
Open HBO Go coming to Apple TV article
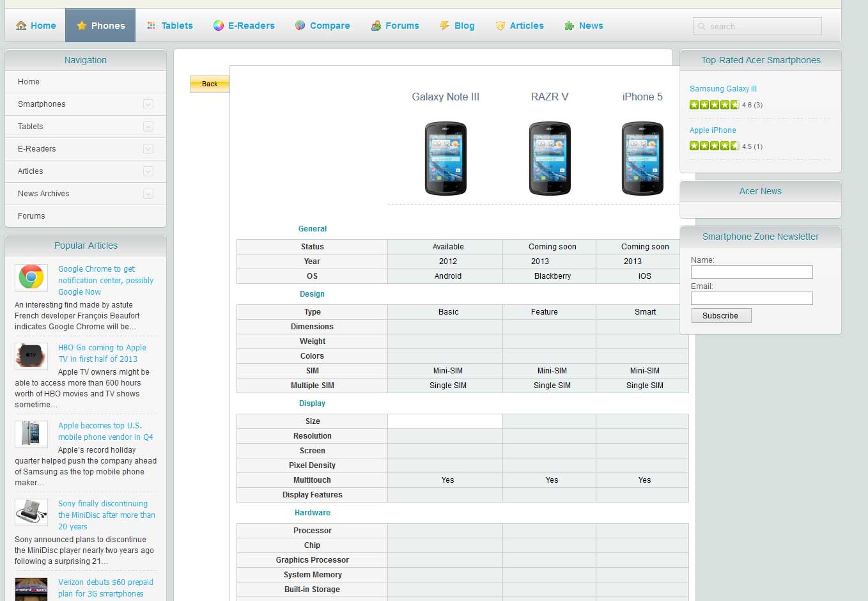[x=102, y=354]
